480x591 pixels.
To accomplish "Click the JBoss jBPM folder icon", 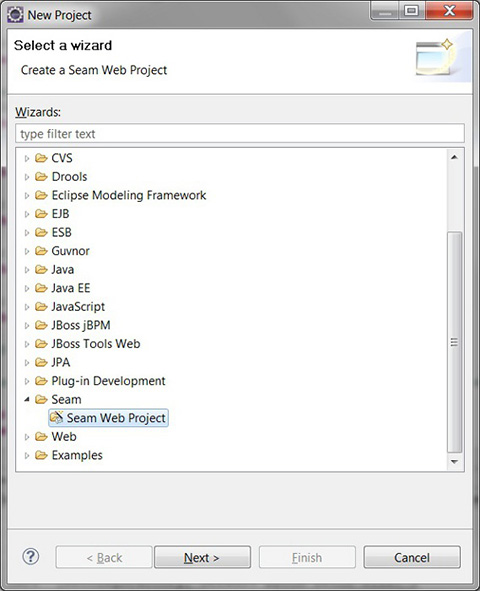I will click(41, 325).
